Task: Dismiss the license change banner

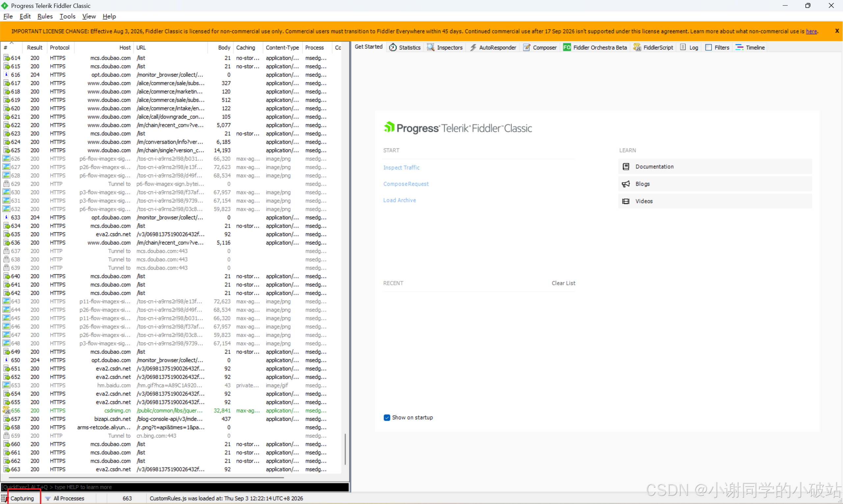Action: 837,31
